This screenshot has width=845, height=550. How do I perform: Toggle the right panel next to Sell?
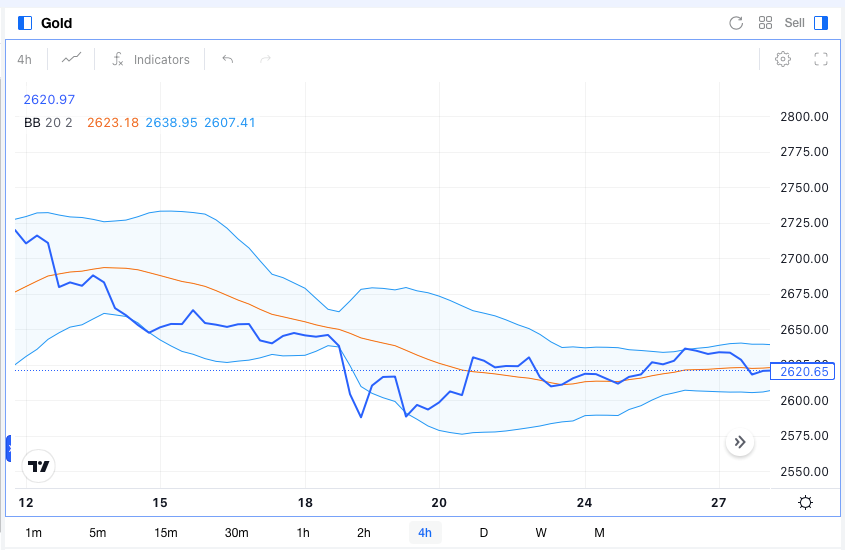(x=821, y=23)
